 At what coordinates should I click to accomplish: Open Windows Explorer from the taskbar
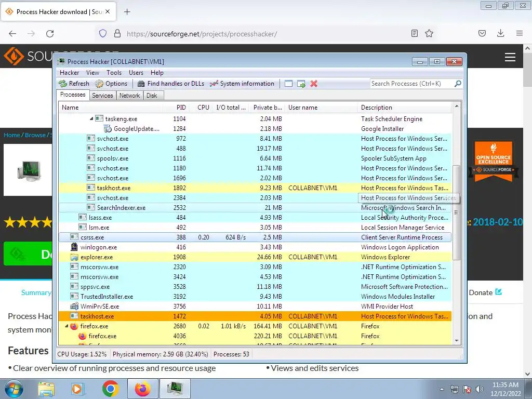[46, 389]
